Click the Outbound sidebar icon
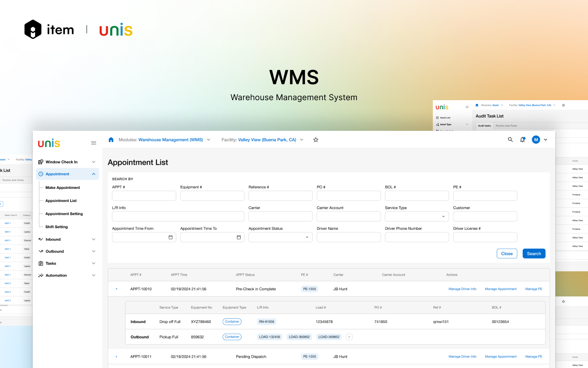588x368 pixels. tap(41, 251)
